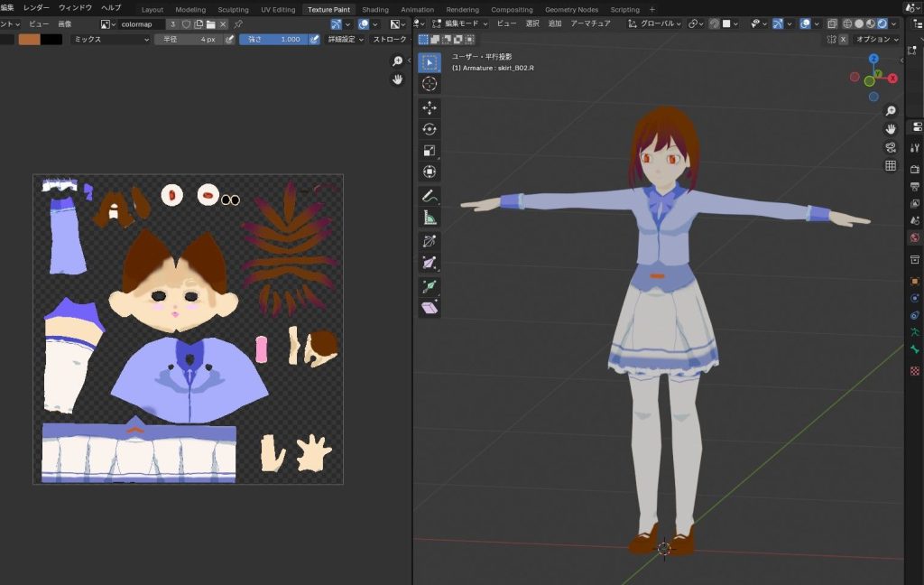Select the Measure tool
Viewport: 924px width, 585px height.
(430, 218)
